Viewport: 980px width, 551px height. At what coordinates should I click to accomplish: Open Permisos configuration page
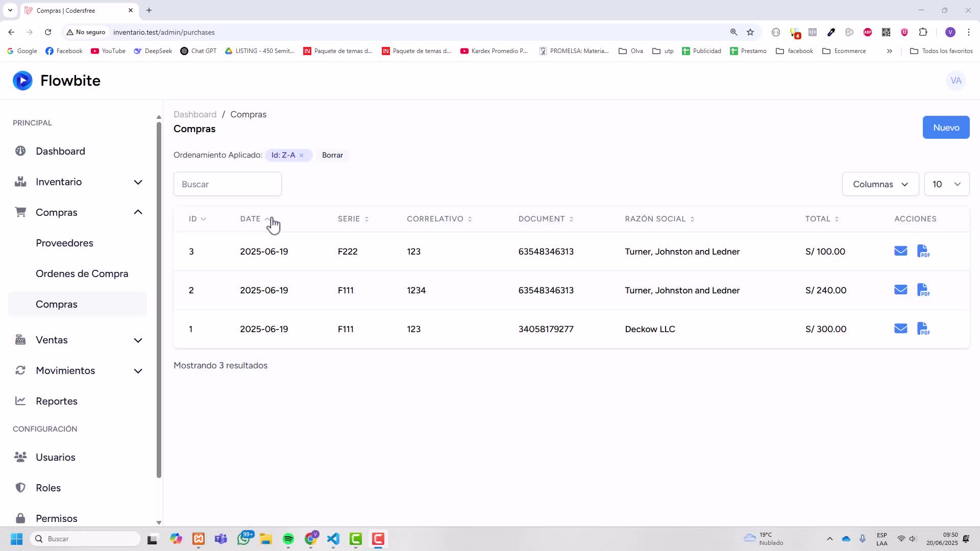point(57,518)
